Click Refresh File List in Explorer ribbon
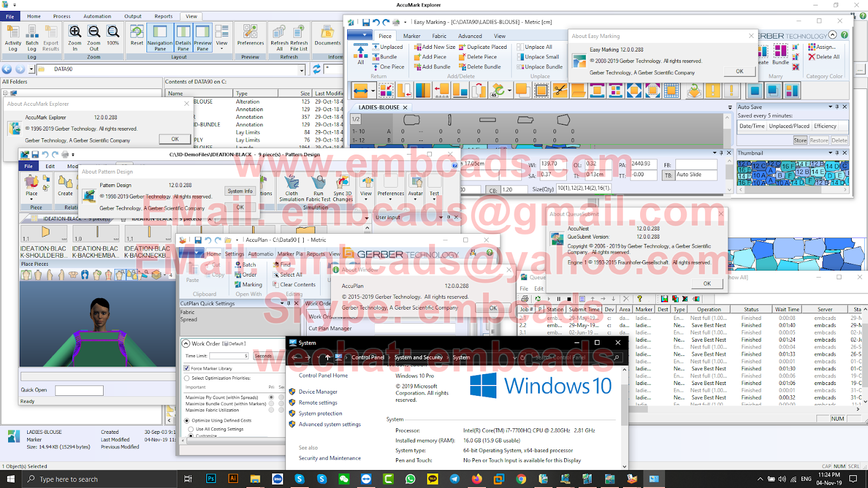This screenshot has width=868, height=488. [x=299, y=38]
